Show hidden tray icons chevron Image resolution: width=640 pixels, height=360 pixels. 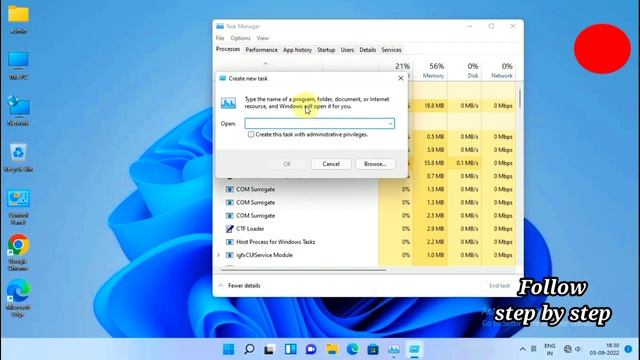[522, 349]
